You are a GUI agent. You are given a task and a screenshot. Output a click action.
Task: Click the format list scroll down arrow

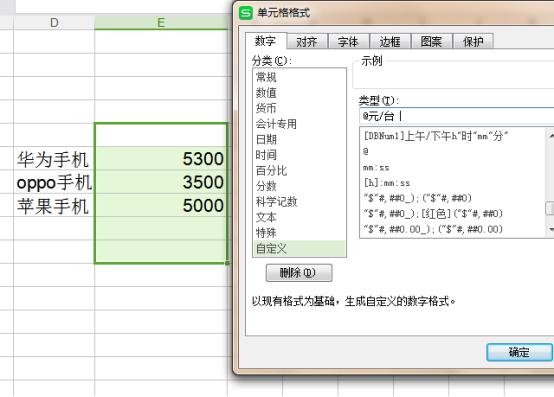(550, 230)
